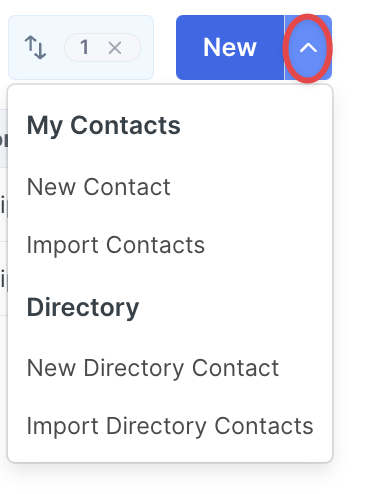Click the Directory section heading
Viewport: 369px width, 494px height.
pyautogui.click(x=83, y=307)
